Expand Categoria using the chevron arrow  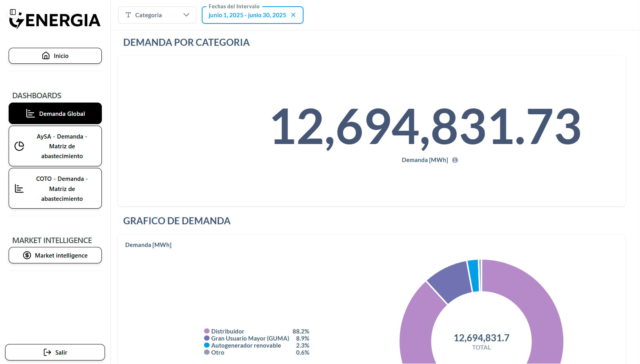[x=186, y=15]
